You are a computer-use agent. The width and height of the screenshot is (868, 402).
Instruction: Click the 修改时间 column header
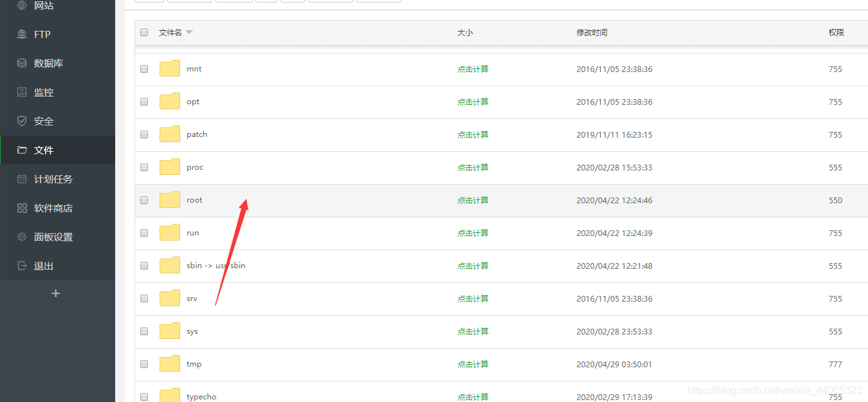pos(592,32)
